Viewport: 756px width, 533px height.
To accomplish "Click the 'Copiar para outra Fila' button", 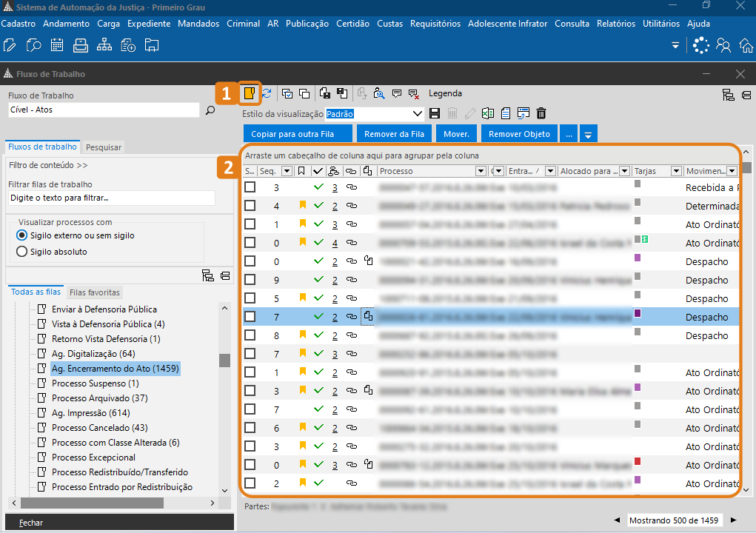I will (x=298, y=134).
